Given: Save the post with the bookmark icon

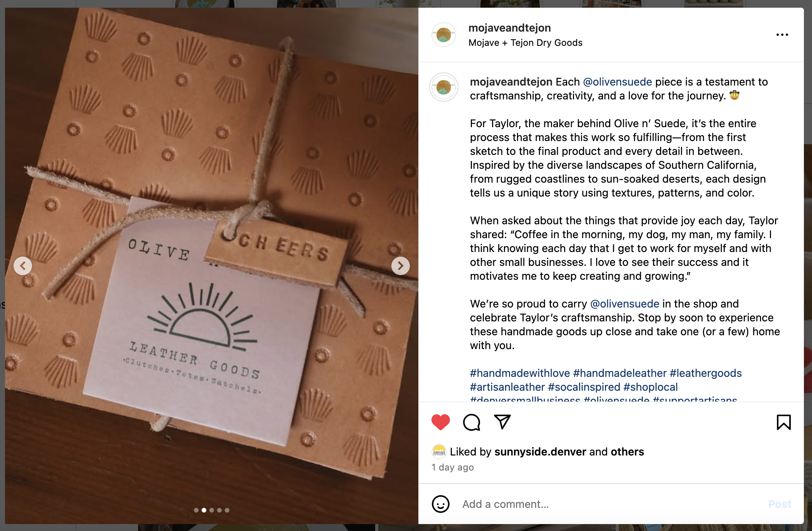Looking at the screenshot, I should click(783, 422).
